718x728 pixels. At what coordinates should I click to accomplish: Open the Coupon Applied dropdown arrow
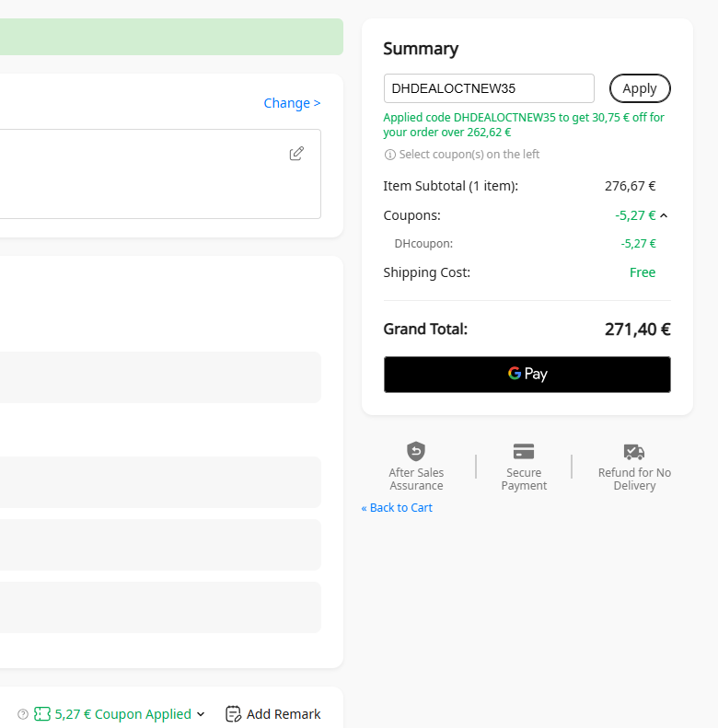(201, 714)
